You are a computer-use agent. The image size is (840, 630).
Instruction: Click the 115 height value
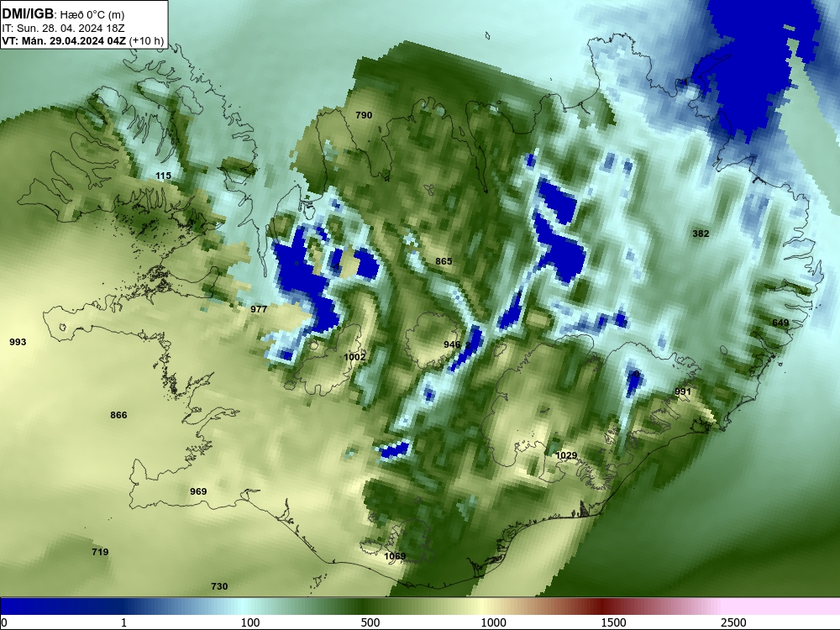coord(164,176)
